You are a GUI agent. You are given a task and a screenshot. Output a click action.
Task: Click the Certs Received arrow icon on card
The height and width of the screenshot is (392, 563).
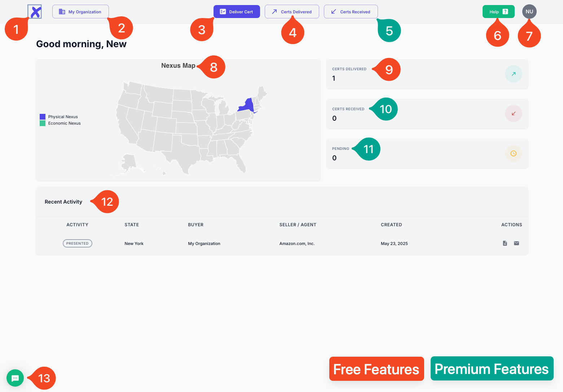coord(513,113)
